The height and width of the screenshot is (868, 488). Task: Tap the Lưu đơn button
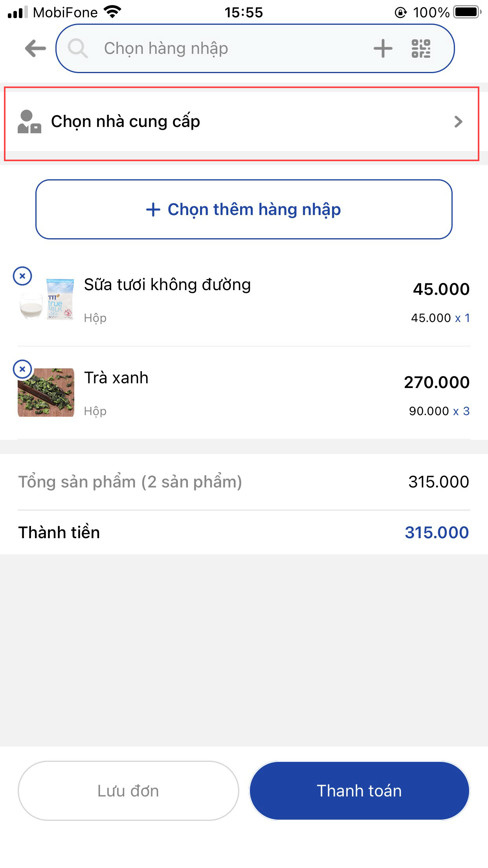(128, 791)
